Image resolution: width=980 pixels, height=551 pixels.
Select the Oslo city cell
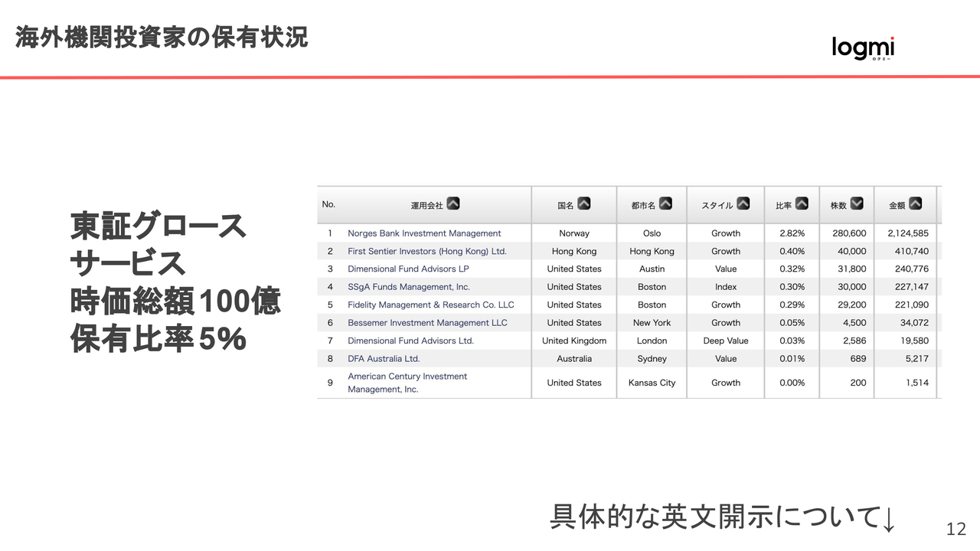652,233
